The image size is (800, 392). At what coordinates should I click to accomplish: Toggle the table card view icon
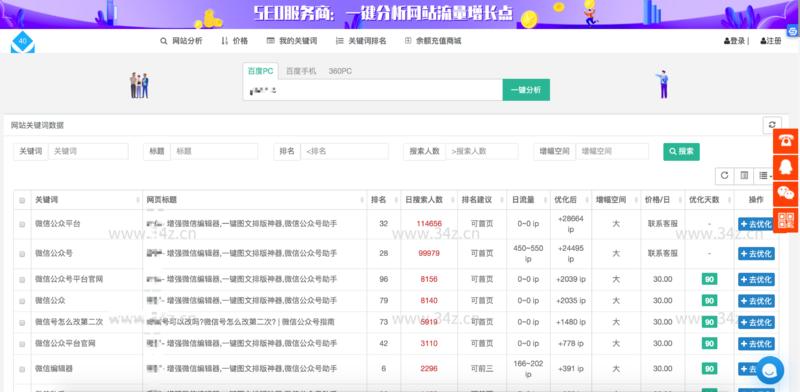tap(744, 176)
